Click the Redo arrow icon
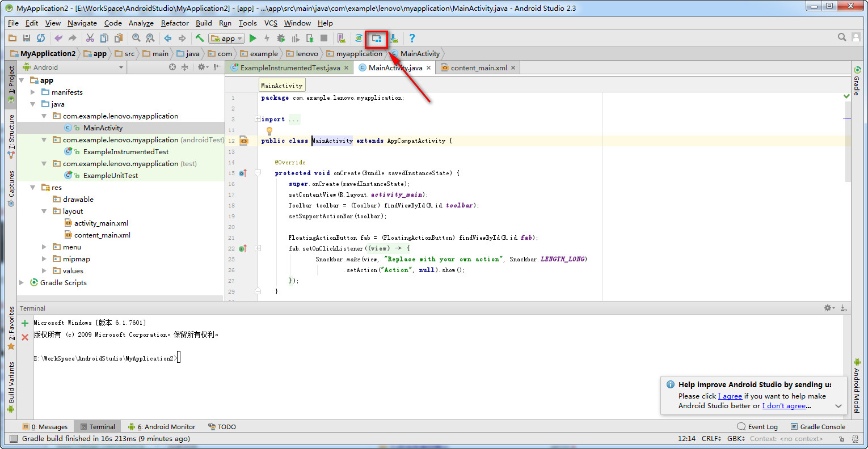 click(73, 38)
